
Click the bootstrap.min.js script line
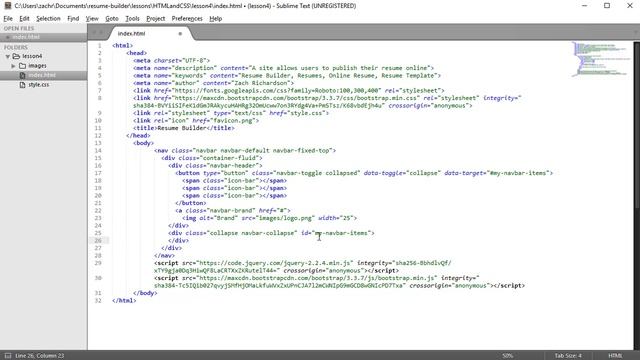click(339, 282)
